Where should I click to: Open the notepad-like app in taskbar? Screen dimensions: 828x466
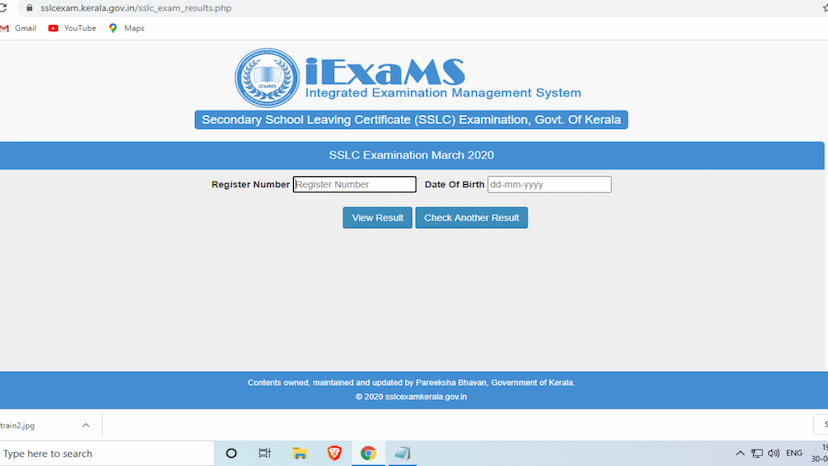pos(402,453)
